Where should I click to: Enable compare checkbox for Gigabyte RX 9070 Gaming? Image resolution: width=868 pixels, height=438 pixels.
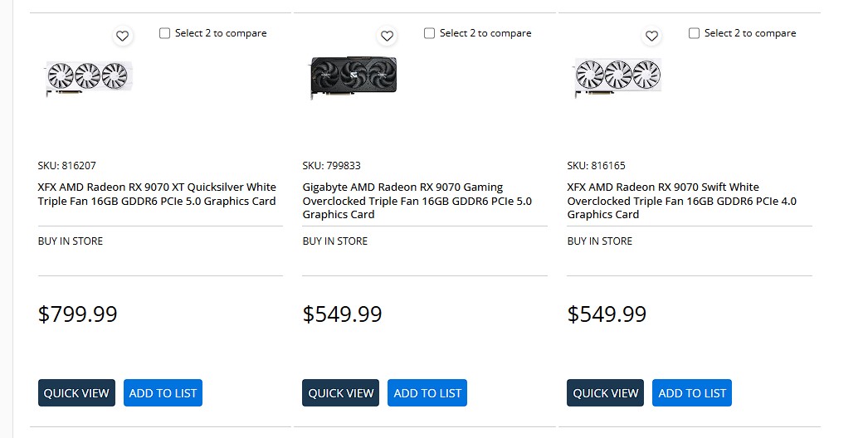pyautogui.click(x=430, y=33)
